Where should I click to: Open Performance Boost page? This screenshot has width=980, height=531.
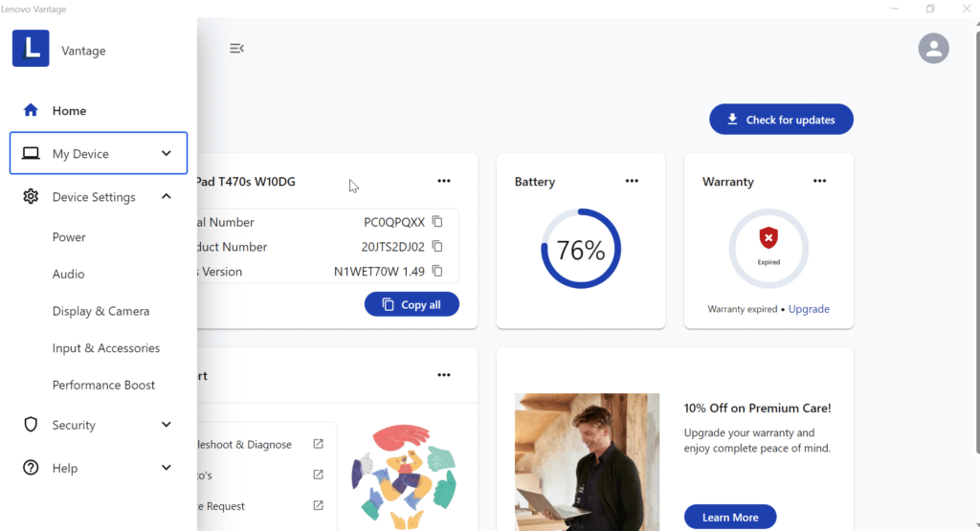pos(103,385)
